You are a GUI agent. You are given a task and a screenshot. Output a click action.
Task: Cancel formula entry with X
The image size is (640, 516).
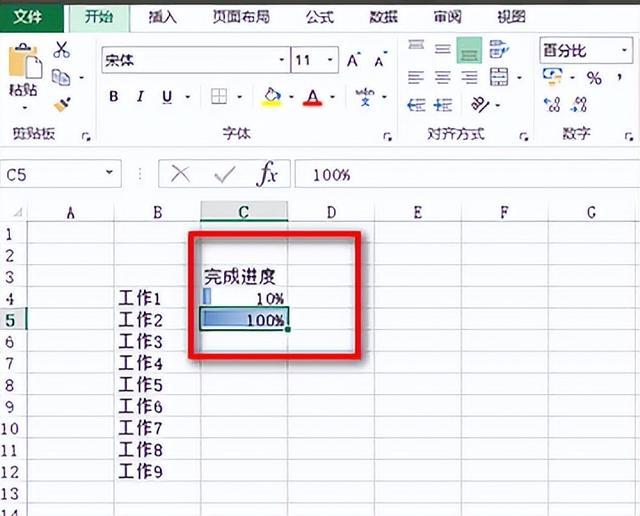click(180, 174)
